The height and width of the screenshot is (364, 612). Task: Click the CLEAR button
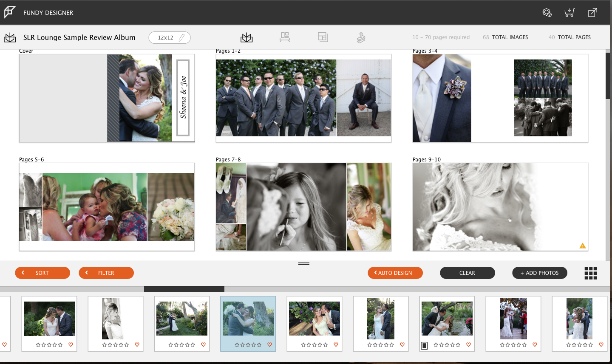[x=467, y=273]
